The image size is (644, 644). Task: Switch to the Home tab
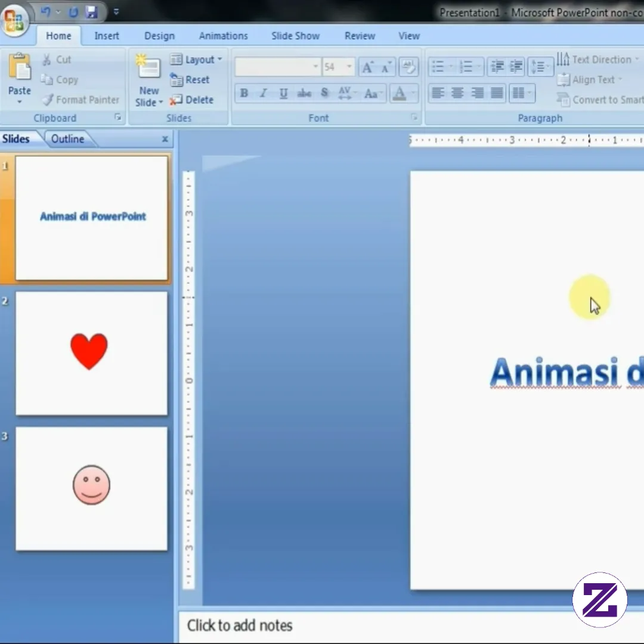tap(58, 36)
